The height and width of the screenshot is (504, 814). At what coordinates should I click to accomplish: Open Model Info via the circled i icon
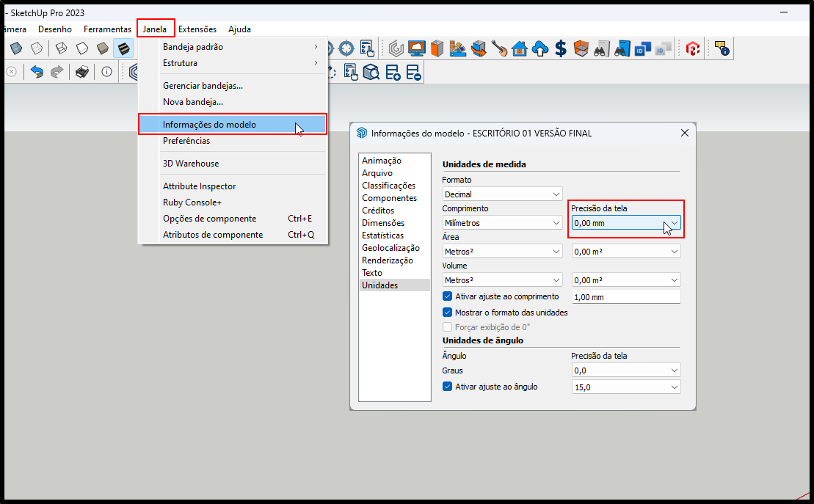tap(106, 72)
